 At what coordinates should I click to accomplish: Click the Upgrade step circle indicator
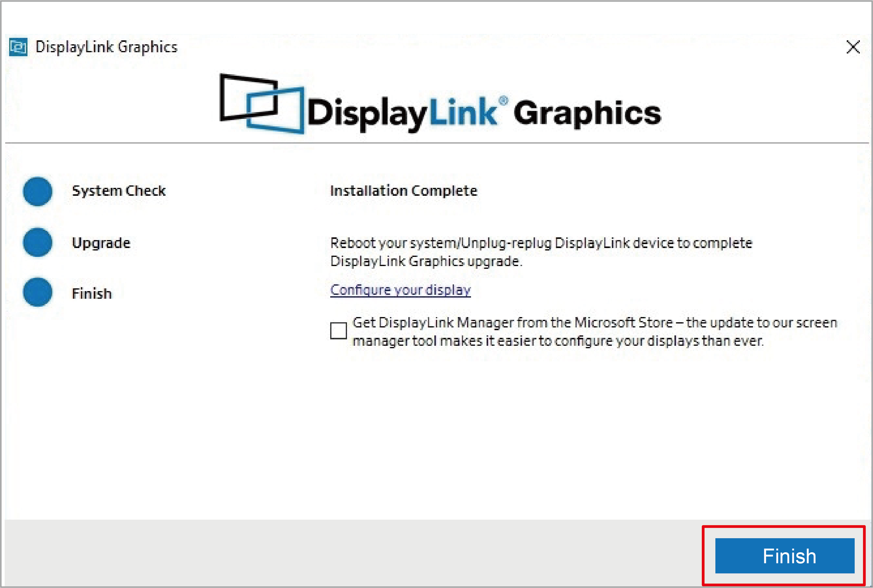pos(38,243)
